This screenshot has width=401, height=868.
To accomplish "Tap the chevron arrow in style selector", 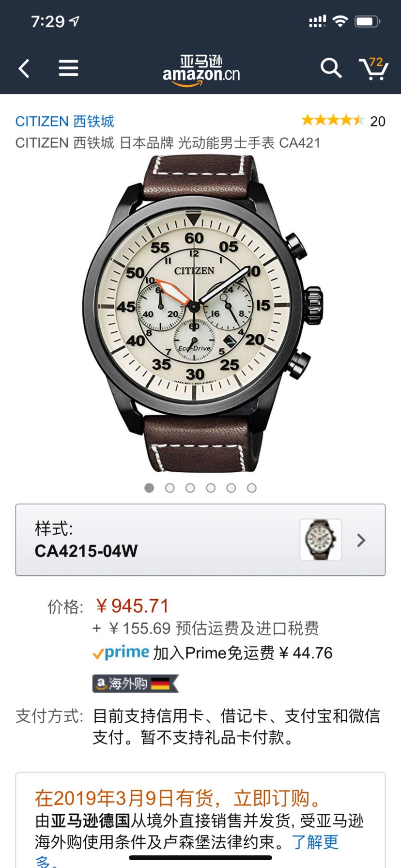I will coord(361,540).
